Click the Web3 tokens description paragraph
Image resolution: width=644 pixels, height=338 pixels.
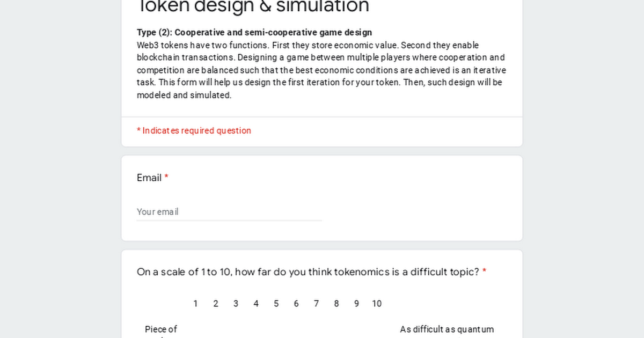[x=321, y=70]
